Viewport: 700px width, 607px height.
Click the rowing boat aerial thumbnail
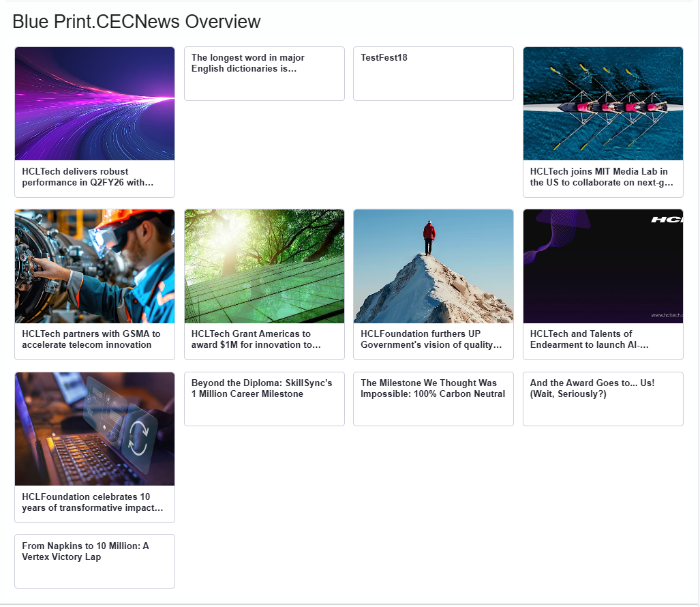(603, 104)
